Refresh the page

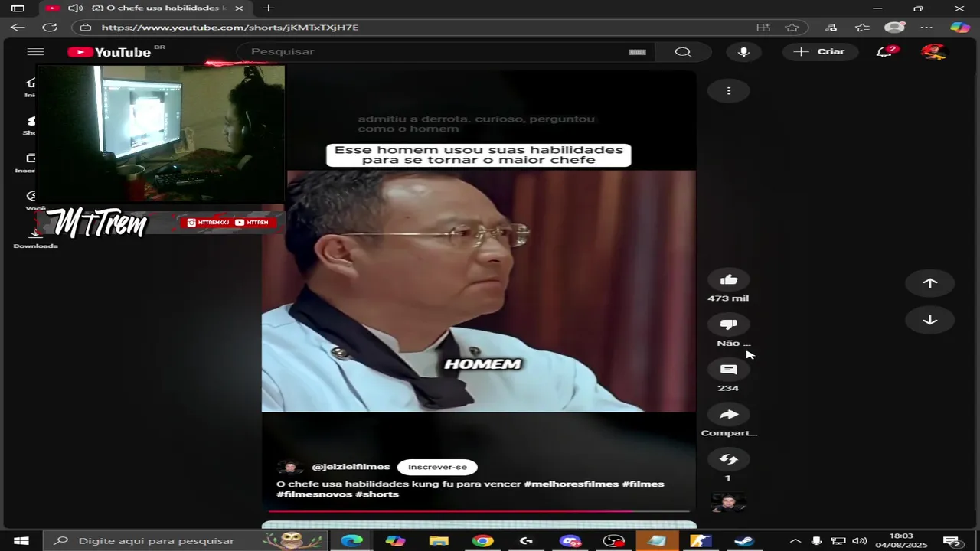50,28
